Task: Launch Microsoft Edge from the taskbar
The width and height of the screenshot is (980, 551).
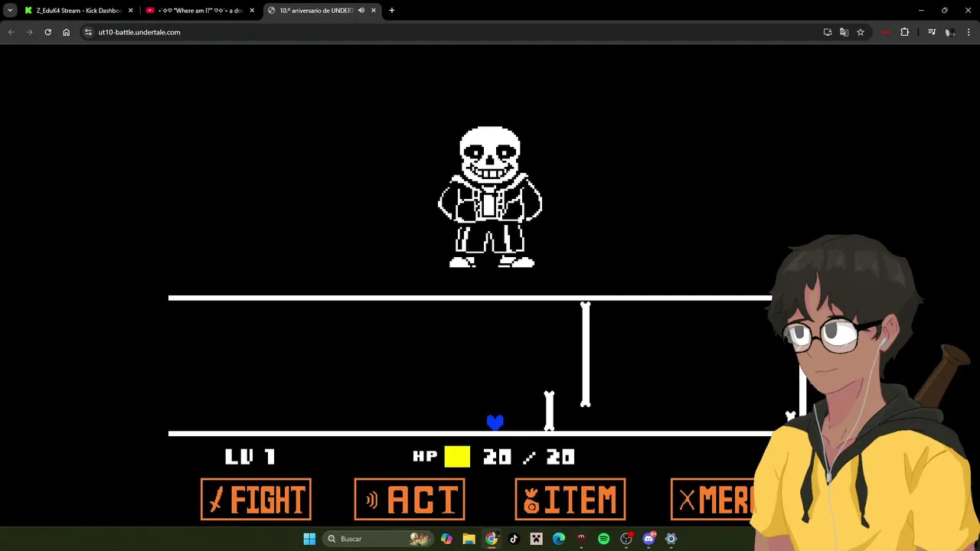Action: [559, 539]
